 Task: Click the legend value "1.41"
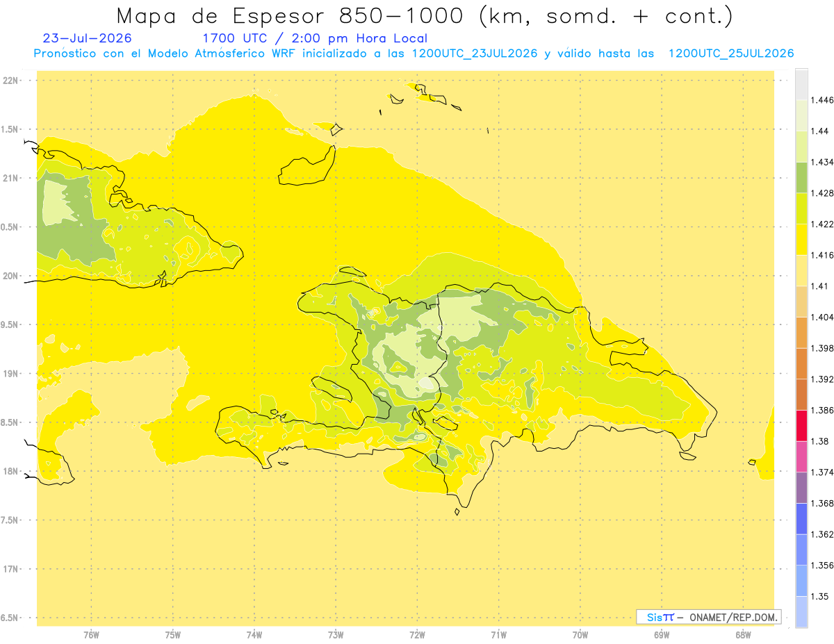pyautogui.click(x=819, y=286)
